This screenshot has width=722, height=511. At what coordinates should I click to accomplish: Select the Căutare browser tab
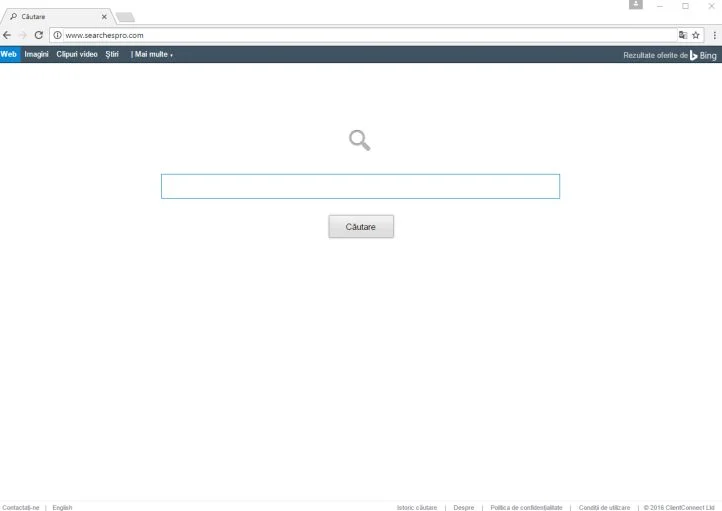[58, 17]
